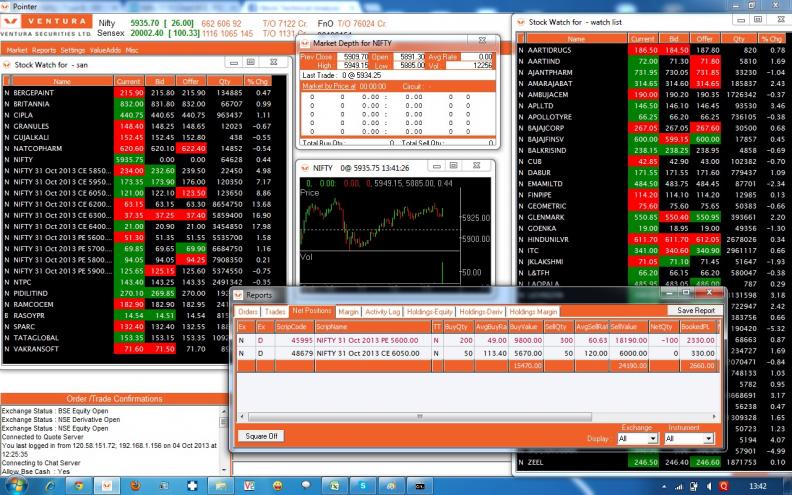Click the Save Report button
Viewport: 792px width, 495px height.
[x=696, y=311]
